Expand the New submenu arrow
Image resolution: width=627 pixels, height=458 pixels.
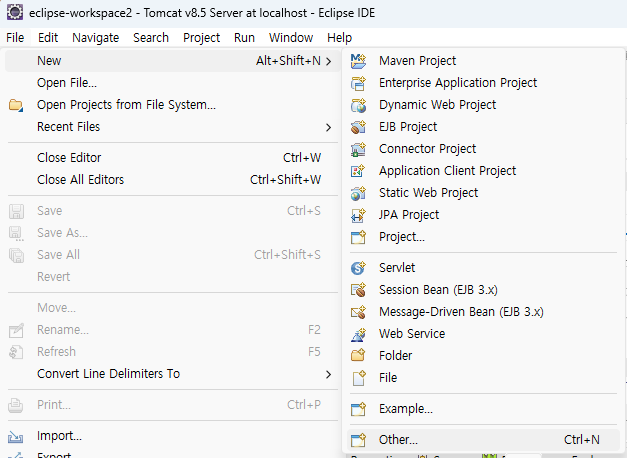(328, 61)
